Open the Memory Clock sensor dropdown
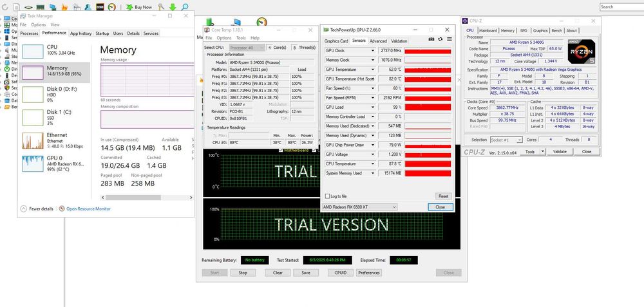Screen dimensions: 644x307 point(373,60)
